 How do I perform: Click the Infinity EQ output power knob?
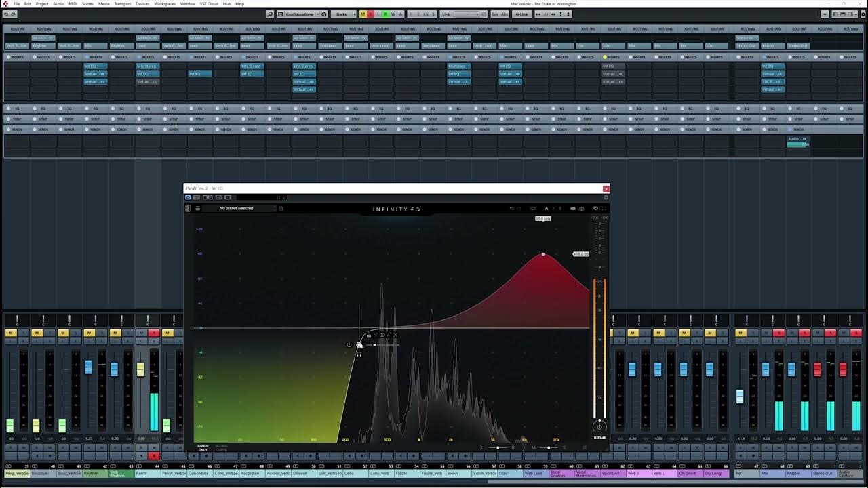point(599,426)
